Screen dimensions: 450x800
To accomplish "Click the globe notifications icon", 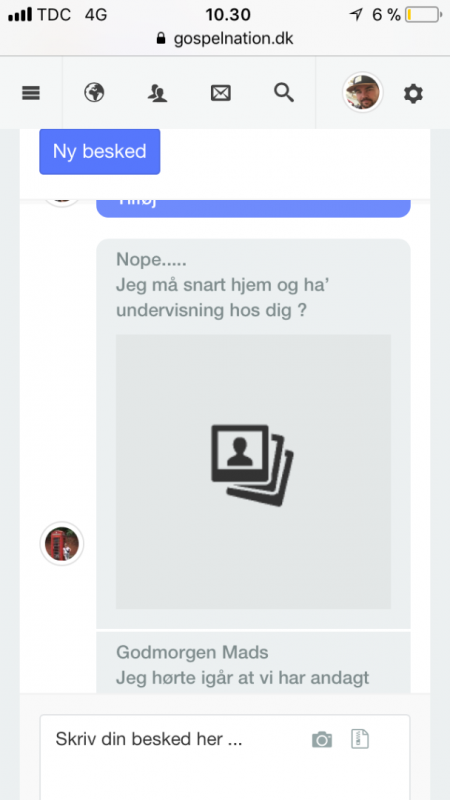I will point(94,93).
